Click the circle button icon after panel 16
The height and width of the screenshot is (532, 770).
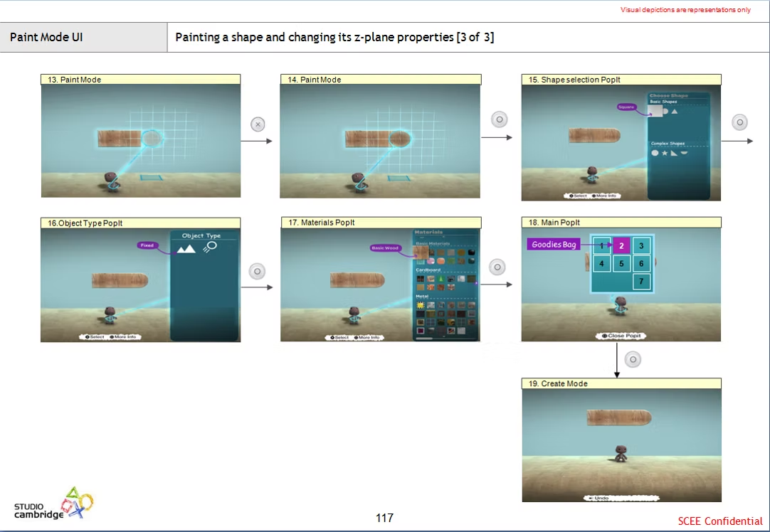(258, 272)
